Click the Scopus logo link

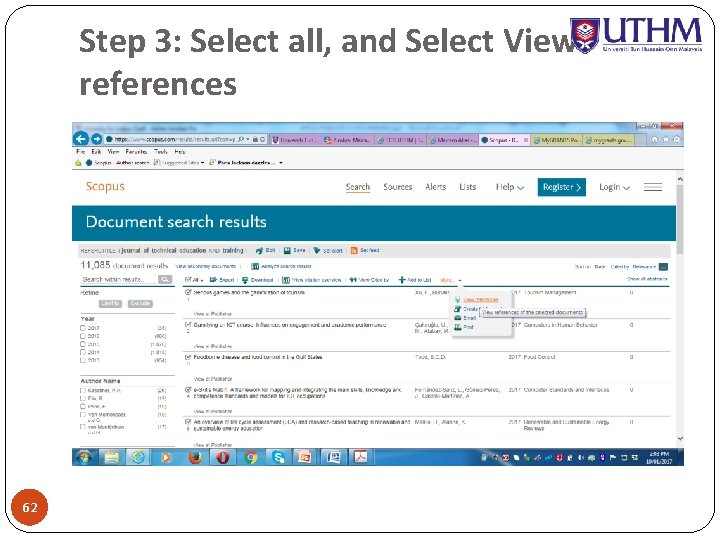(105, 186)
